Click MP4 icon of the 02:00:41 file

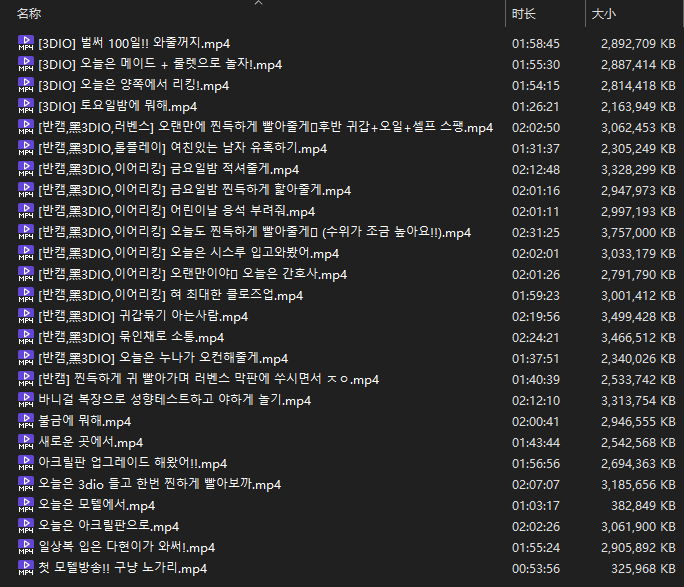click(x=26, y=421)
